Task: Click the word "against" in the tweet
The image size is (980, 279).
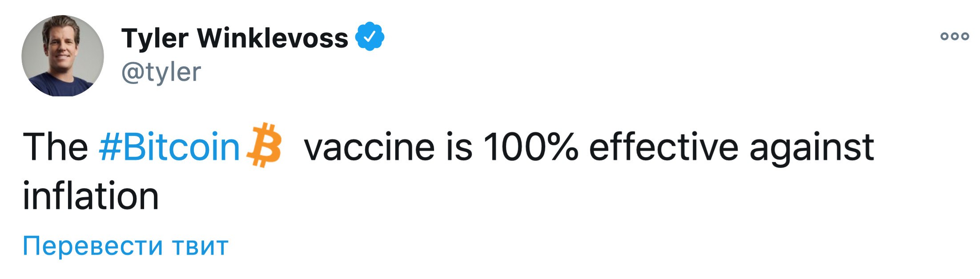Action: click(x=811, y=147)
